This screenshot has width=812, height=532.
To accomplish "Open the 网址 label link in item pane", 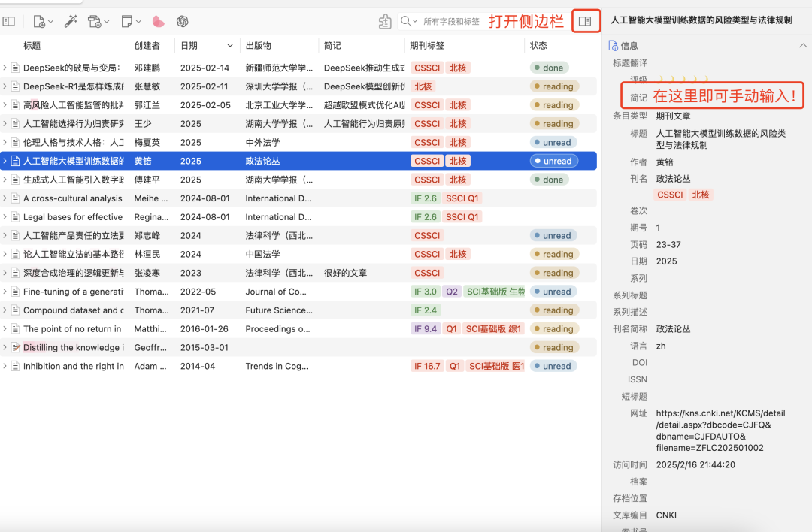I will click(x=638, y=413).
